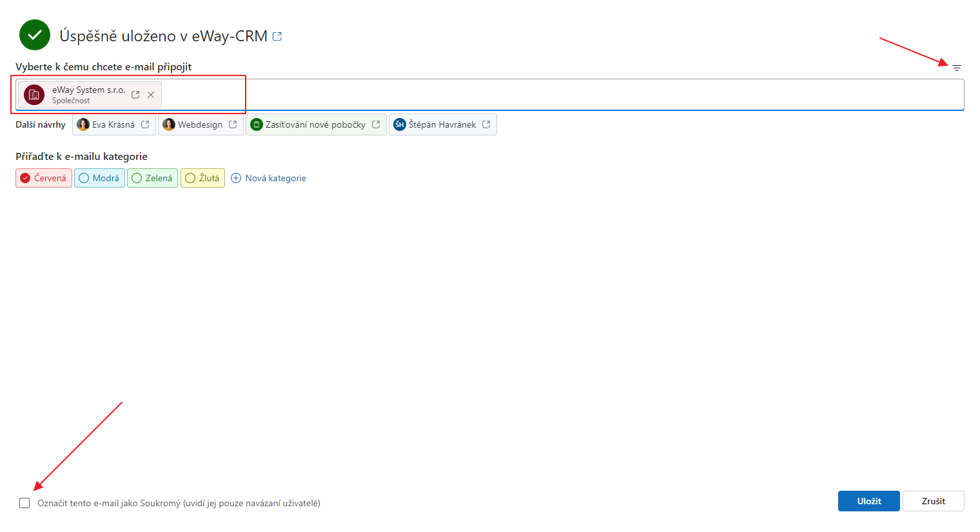Viewport: 980px width, 532px height.
Task: Open Štěpán Havránek's external link icon
Action: 486,124
